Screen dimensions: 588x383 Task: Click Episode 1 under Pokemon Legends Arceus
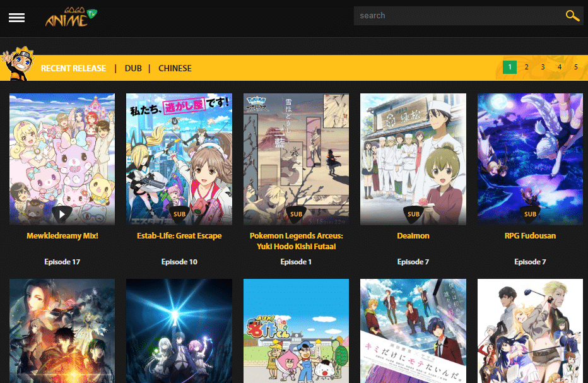coord(297,262)
